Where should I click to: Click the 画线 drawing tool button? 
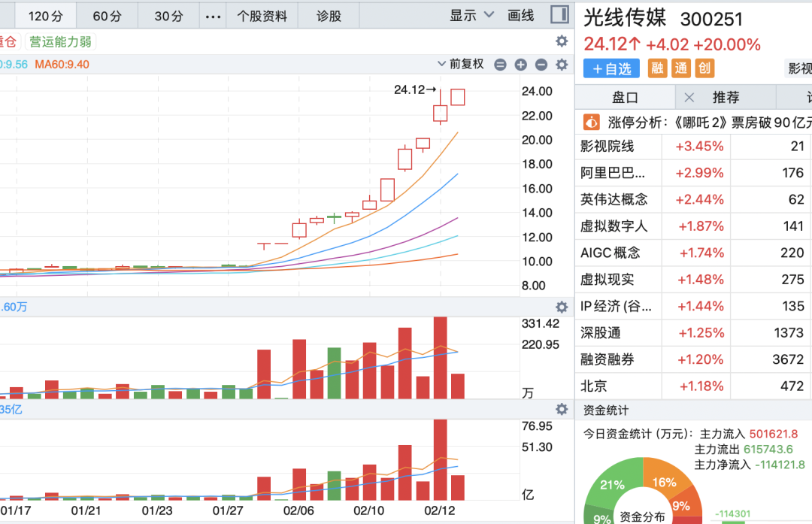pyautogui.click(x=520, y=16)
